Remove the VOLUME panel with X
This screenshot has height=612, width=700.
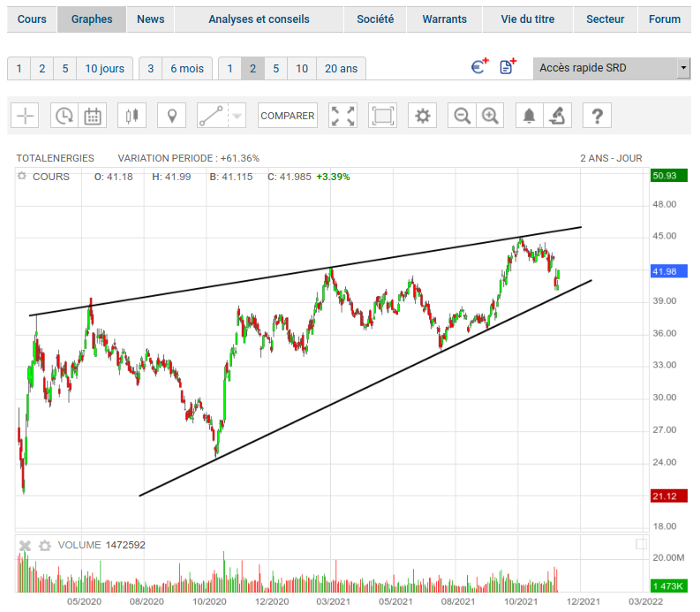point(25,546)
